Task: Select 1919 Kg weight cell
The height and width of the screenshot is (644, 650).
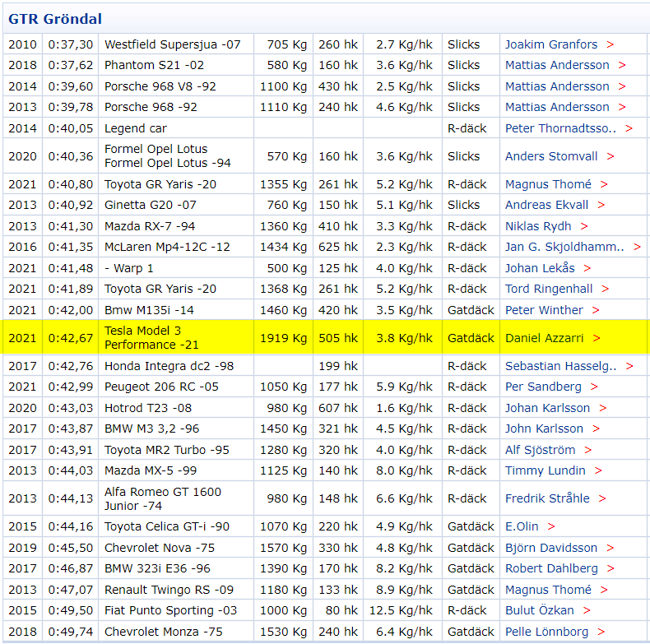Action: click(283, 338)
